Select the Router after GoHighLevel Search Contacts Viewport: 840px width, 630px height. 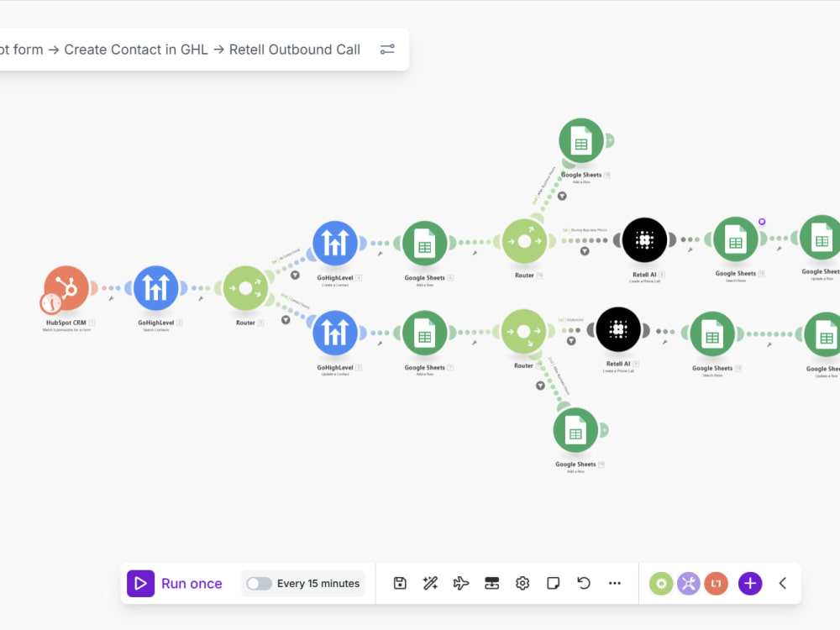[x=245, y=288]
